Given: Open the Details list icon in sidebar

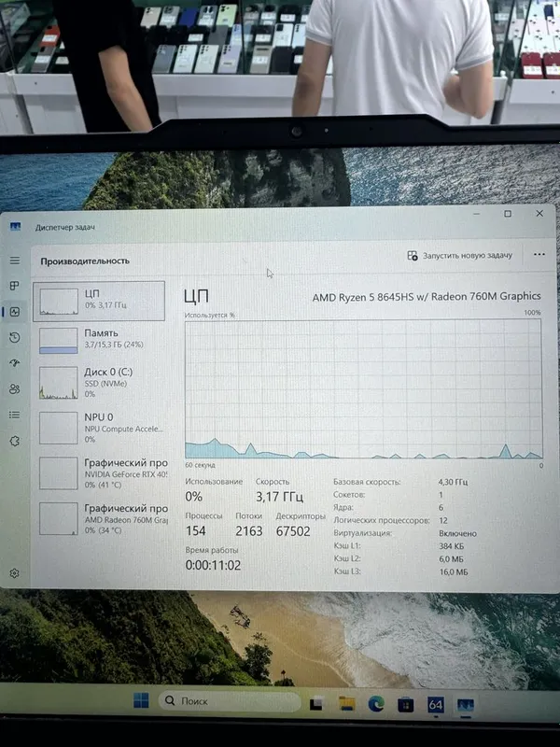Looking at the screenshot, I should click(15, 415).
